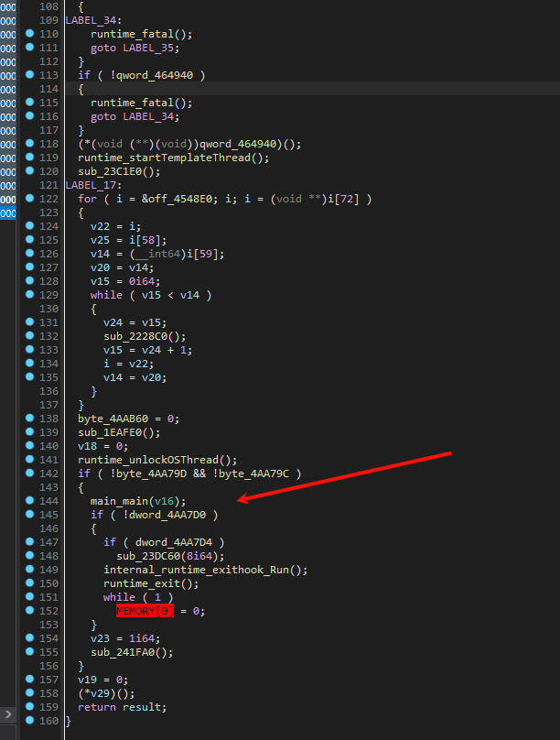Toggle breakpoint dot on line 152
The image size is (560, 740).
tap(29, 610)
